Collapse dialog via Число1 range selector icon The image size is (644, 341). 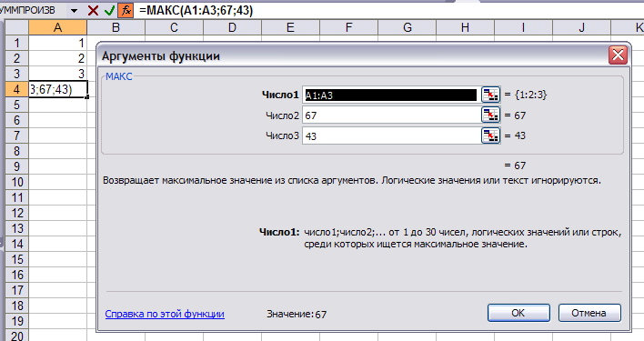pyautogui.click(x=490, y=95)
